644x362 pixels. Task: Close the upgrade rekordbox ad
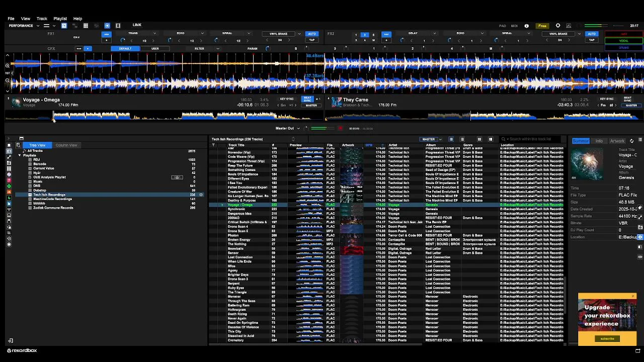(633, 296)
